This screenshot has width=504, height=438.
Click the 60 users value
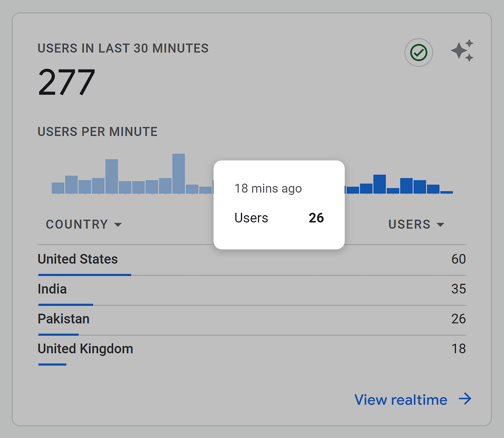coord(458,259)
